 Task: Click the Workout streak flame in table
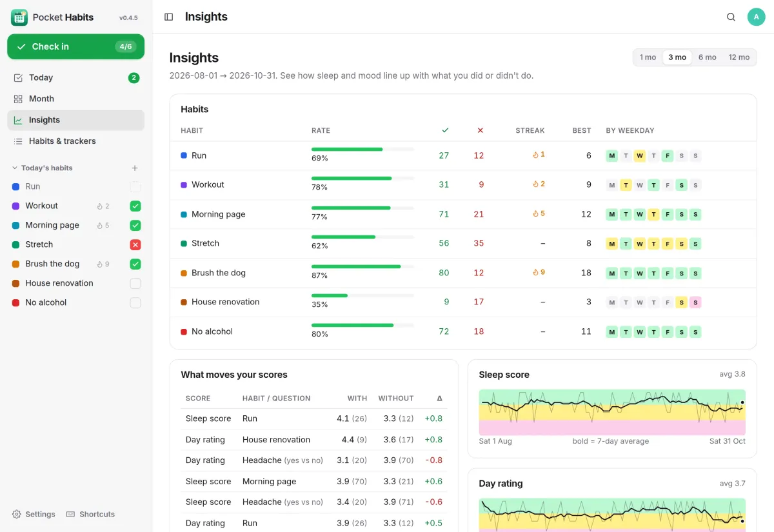click(535, 184)
